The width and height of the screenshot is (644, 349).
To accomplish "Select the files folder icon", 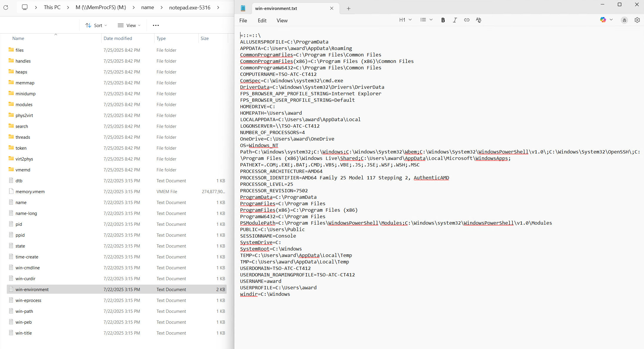I will pyautogui.click(x=11, y=50).
